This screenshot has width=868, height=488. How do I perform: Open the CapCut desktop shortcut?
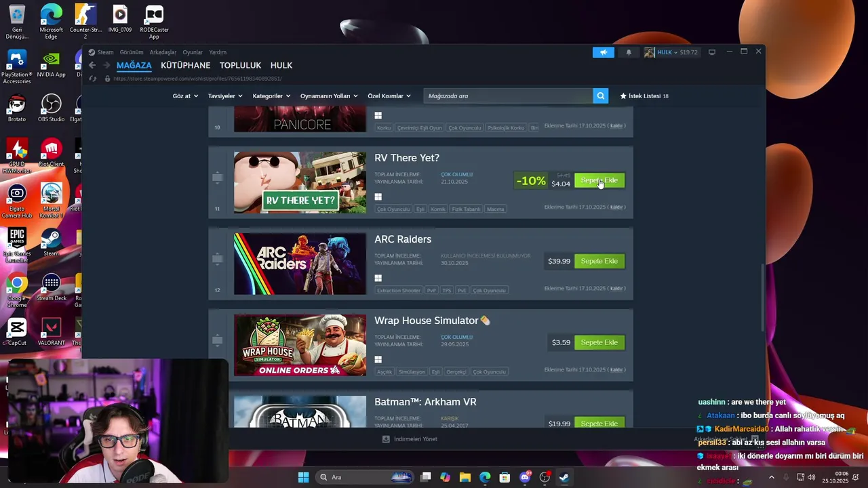[x=17, y=332]
